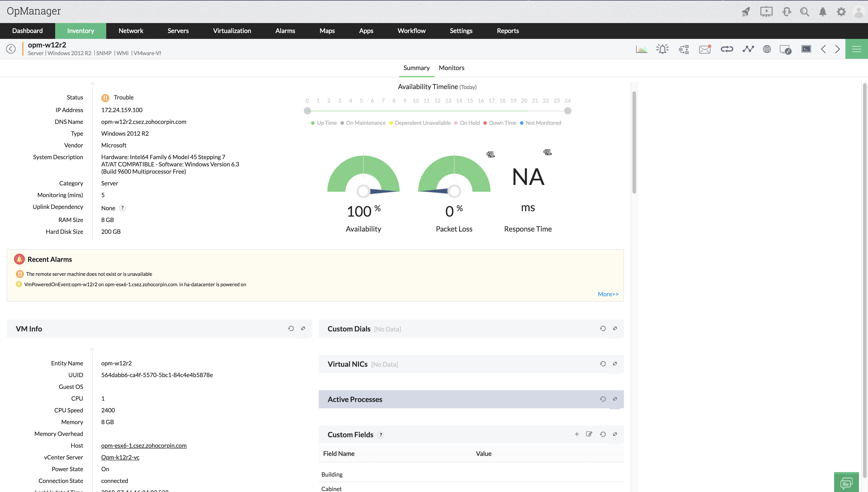Open the graphs report icon
The width and height of the screenshot is (868, 492).
click(641, 49)
